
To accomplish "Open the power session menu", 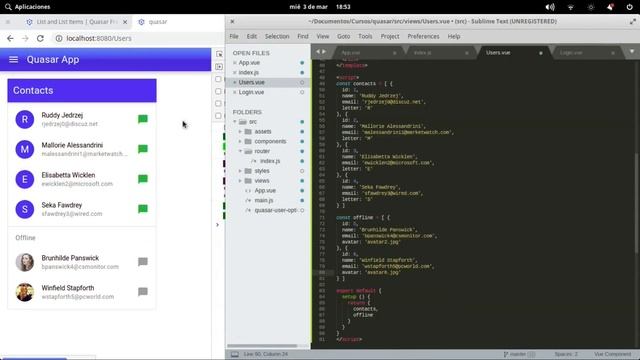I will coord(630,7).
